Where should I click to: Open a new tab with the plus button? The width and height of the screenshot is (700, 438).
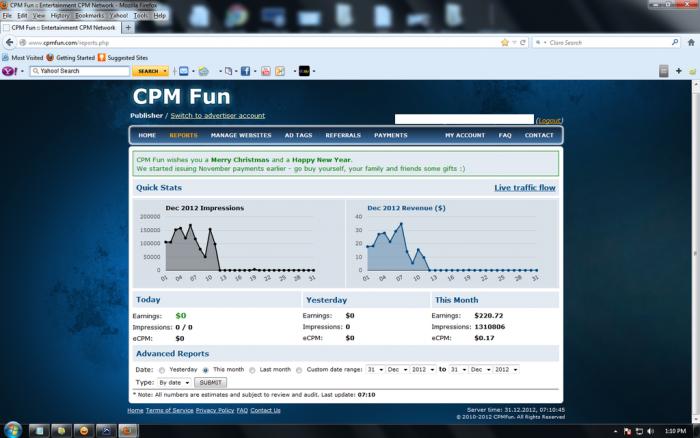pos(128,28)
